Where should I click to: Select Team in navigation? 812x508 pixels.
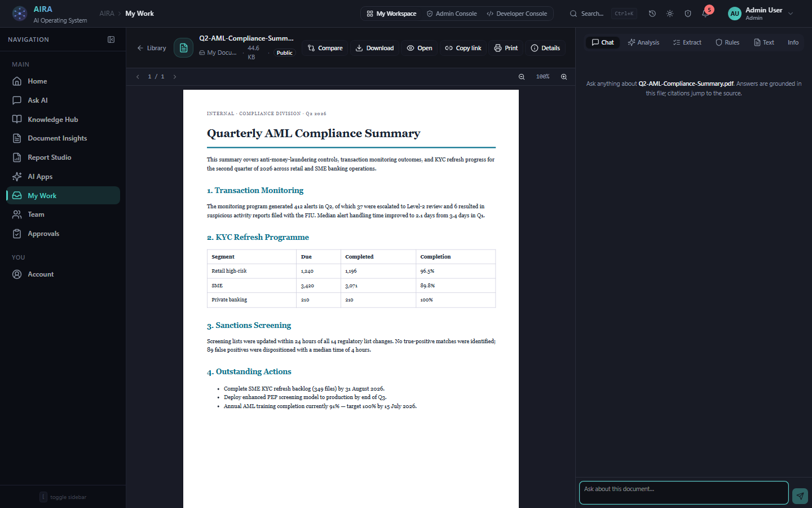click(x=63, y=214)
